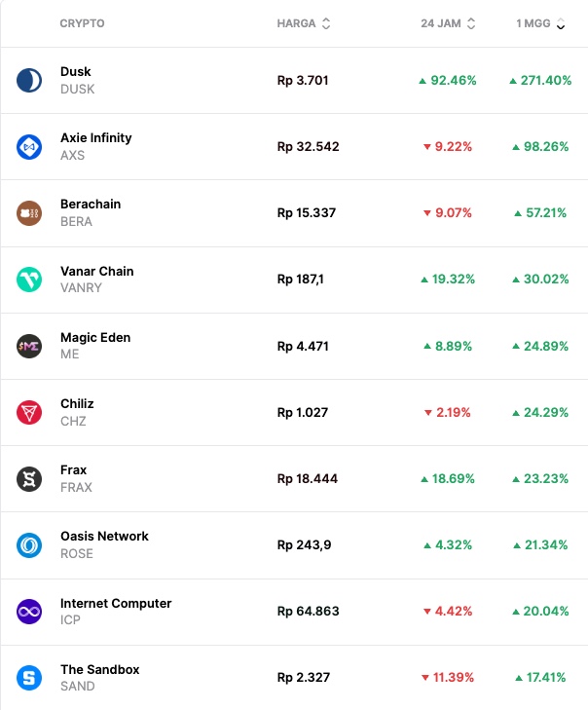Open the Oasis Network coin icon

(x=29, y=544)
